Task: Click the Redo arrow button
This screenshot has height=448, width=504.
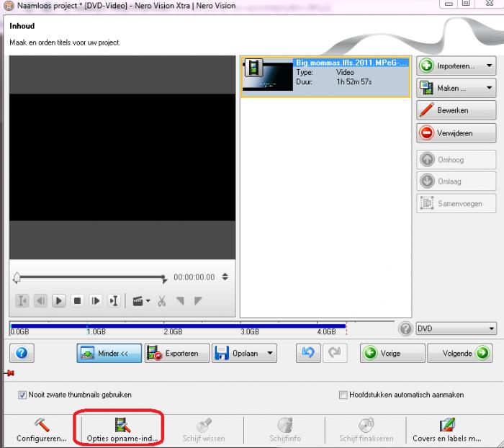Action: 335,353
